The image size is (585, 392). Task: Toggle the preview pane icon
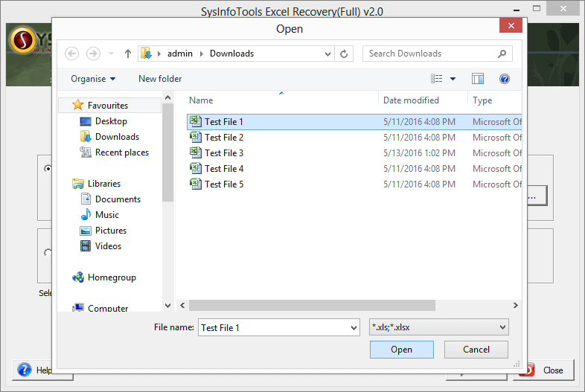(x=478, y=79)
